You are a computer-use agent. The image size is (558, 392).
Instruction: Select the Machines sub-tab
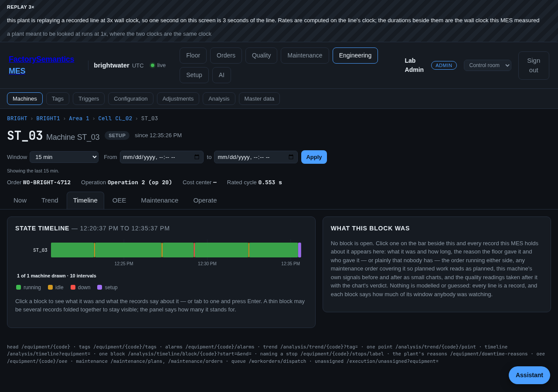click(x=25, y=98)
